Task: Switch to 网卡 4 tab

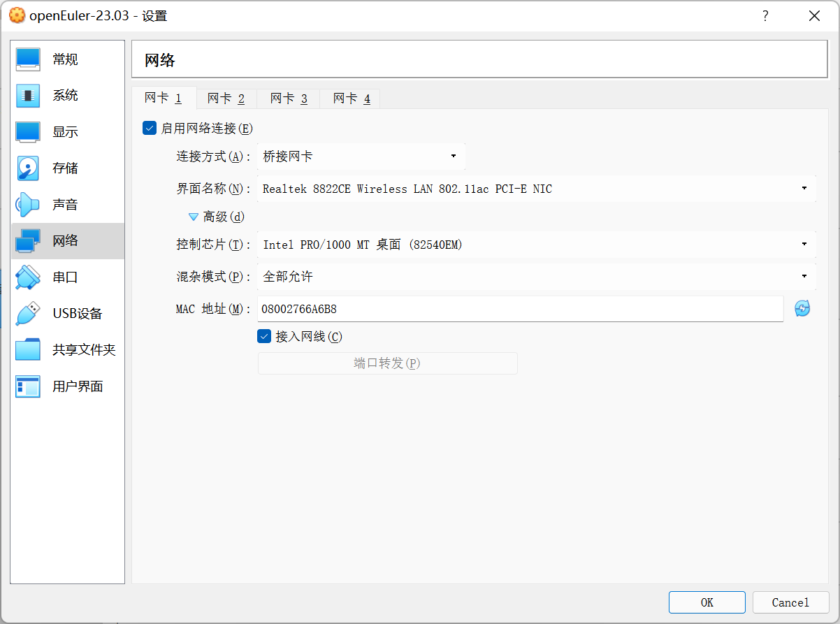Action: coord(352,99)
